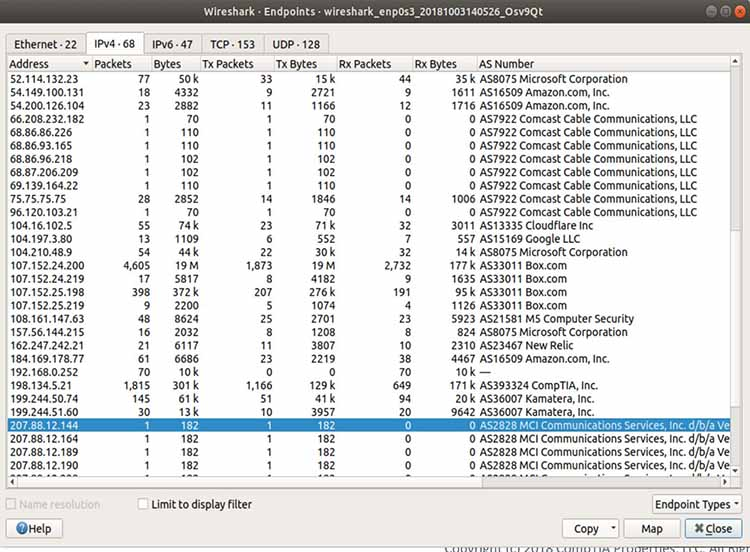Select the 157.56.144.215 row

(x=369, y=332)
